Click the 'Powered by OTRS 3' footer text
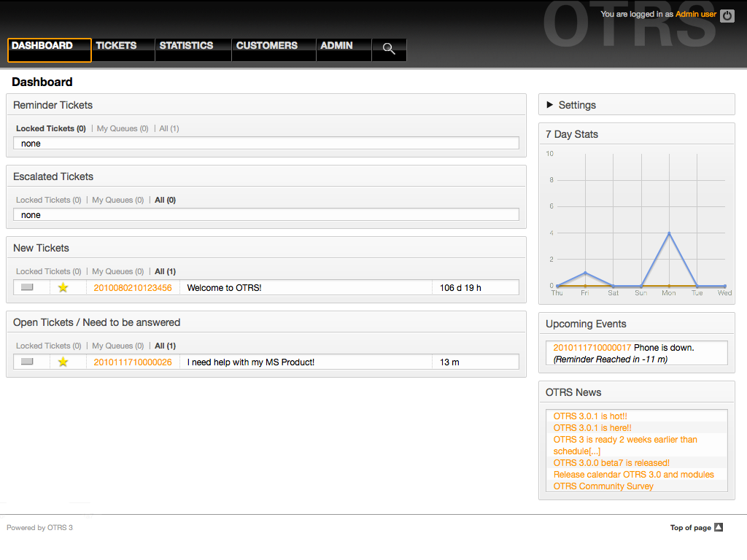The image size is (747, 560). coord(39,528)
